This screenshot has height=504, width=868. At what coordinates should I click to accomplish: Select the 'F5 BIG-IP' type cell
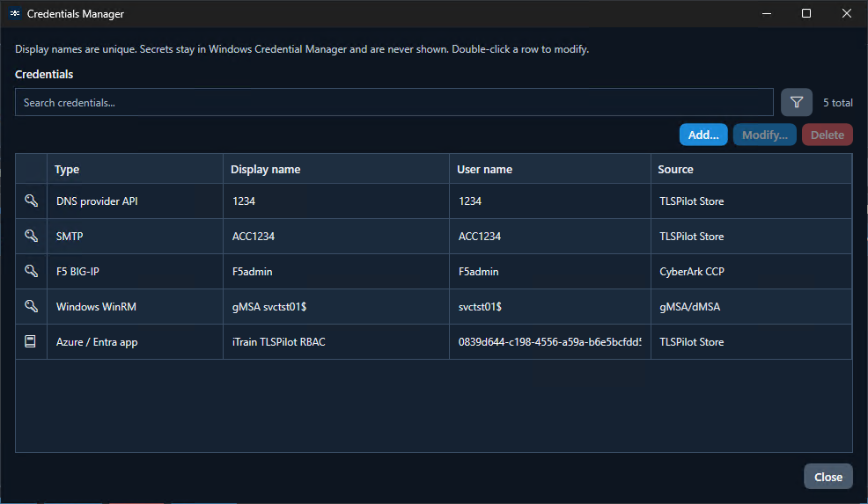(135, 272)
